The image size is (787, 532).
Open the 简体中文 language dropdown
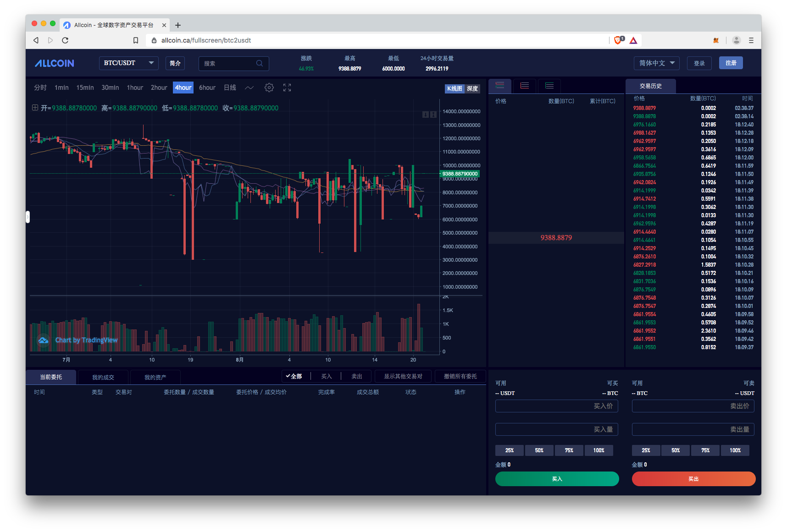[657, 63]
